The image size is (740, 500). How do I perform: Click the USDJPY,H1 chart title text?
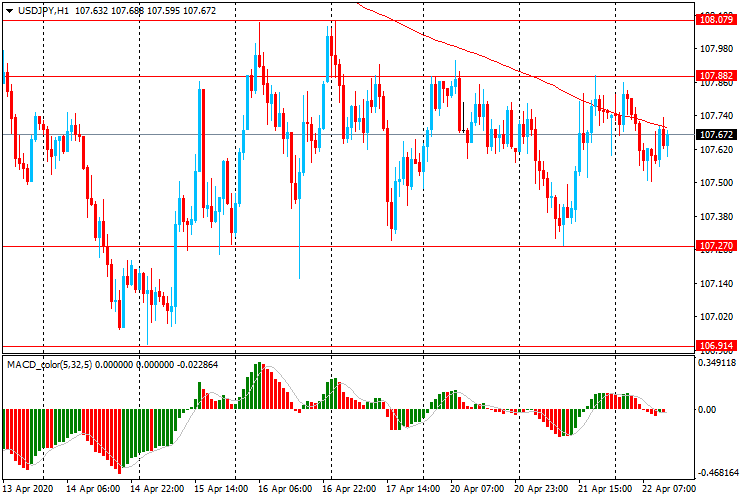[43, 10]
